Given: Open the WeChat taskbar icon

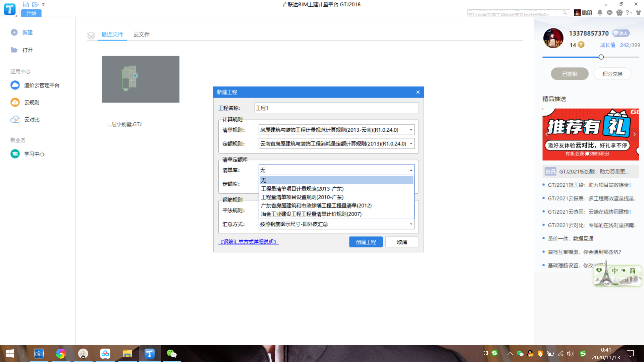Looking at the screenshot, I should click(x=171, y=354).
